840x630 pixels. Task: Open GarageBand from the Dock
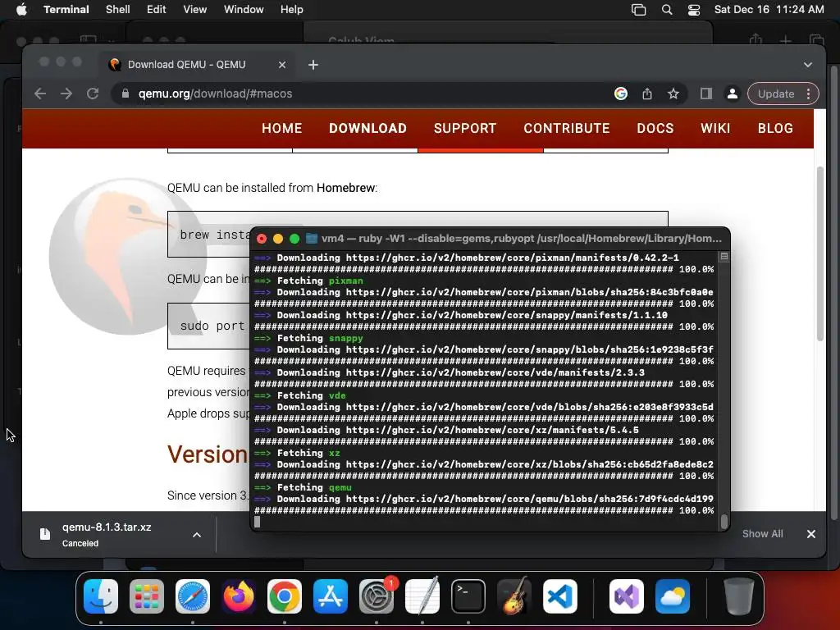[514, 596]
